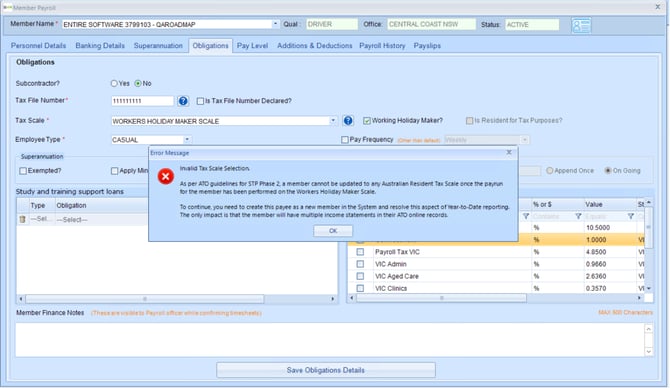Delete the study loan row trash icon
The width and height of the screenshot is (670, 388).
pos(22,219)
